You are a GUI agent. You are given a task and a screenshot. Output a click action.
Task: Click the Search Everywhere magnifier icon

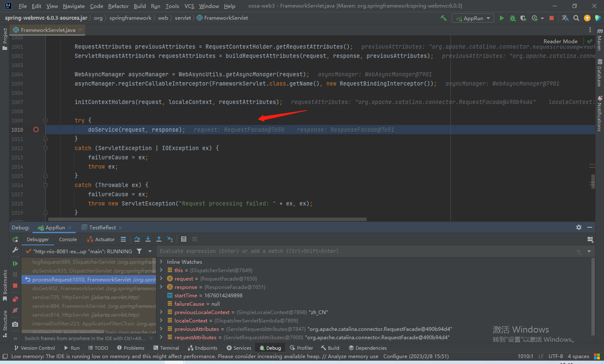click(x=576, y=18)
